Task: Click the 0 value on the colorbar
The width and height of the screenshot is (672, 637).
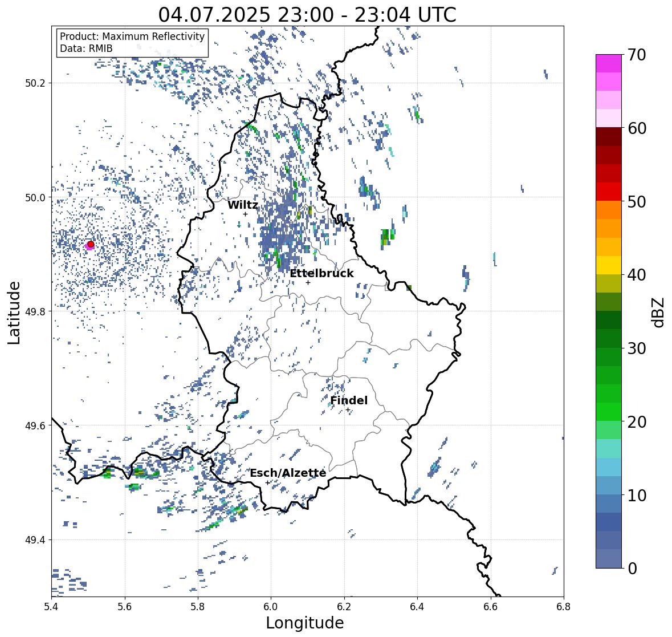Action: (632, 569)
